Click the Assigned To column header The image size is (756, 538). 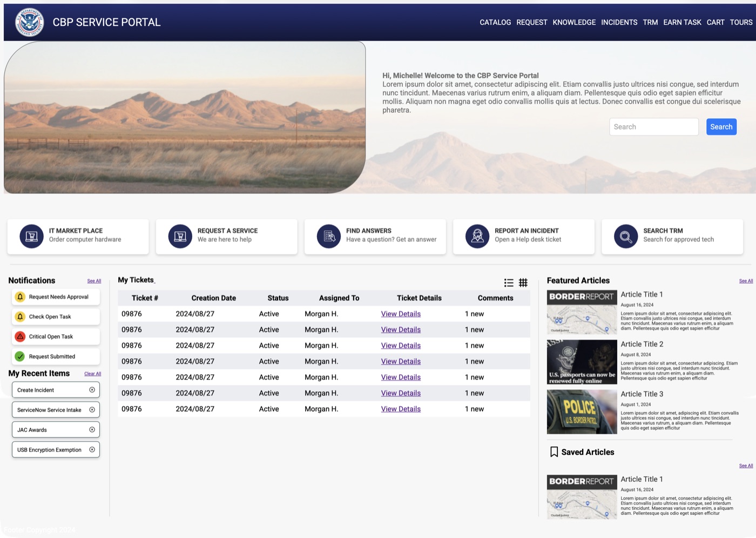[339, 298]
